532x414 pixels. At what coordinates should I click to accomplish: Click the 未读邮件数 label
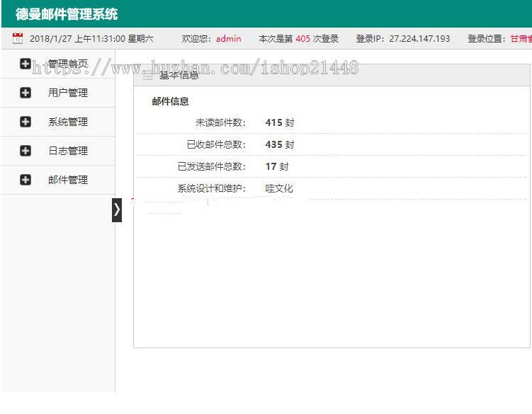pos(220,122)
